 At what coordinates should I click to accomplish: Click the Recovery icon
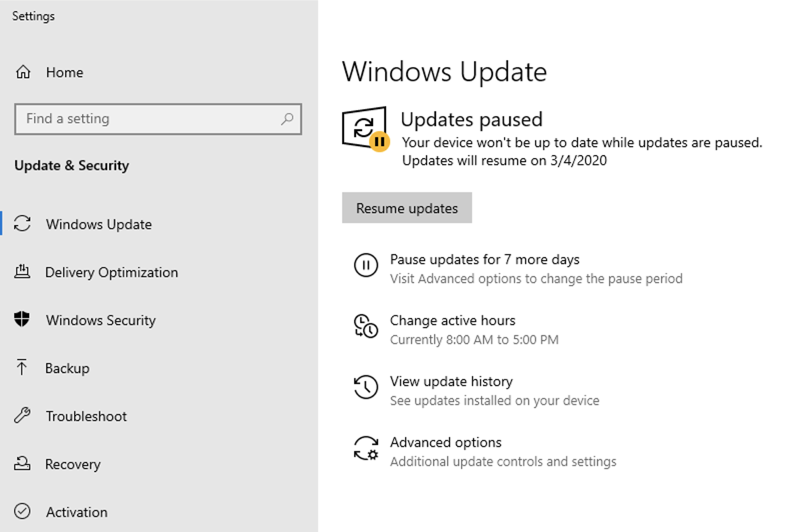pos(22,463)
